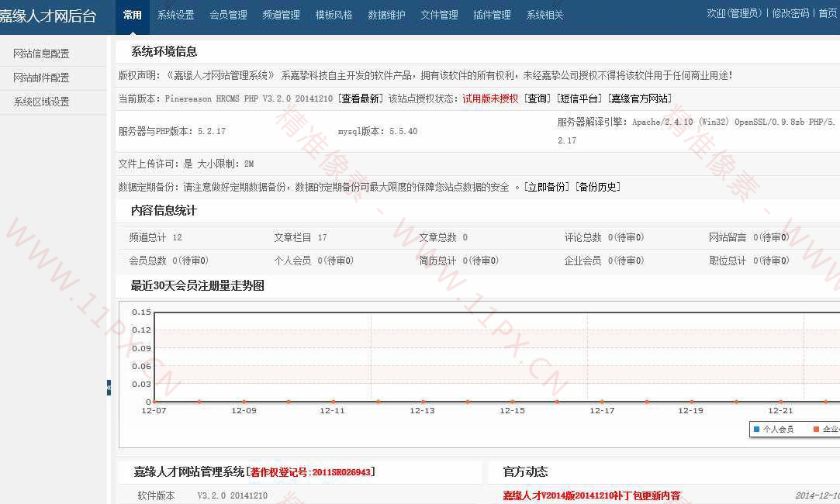Click the 文件上传许可 size limit text
This screenshot has height=504, width=840.
[186, 164]
